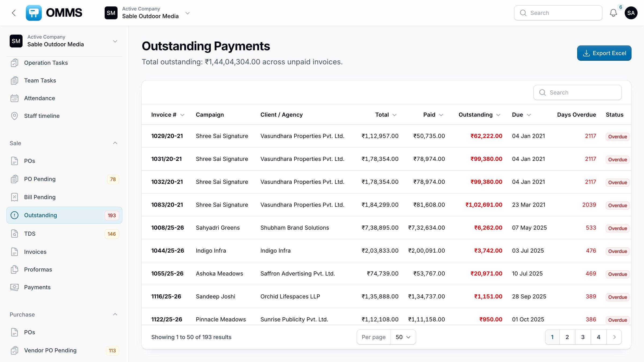This screenshot has width=644, height=362.
Task: Click the table Search input field
Action: tap(577, 93)
